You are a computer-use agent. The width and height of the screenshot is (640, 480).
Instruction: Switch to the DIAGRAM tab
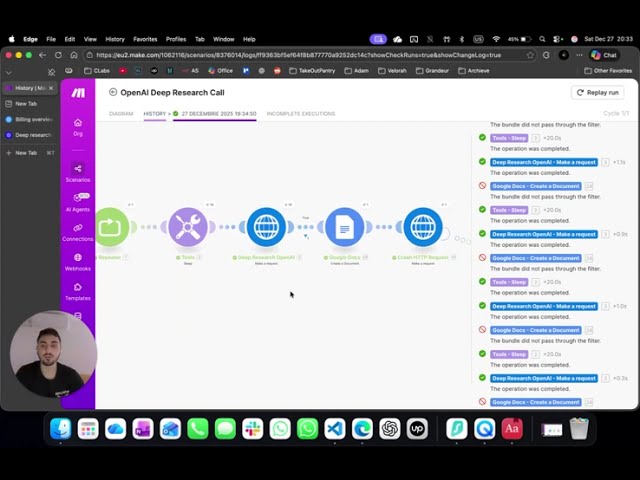coord(121,113)
